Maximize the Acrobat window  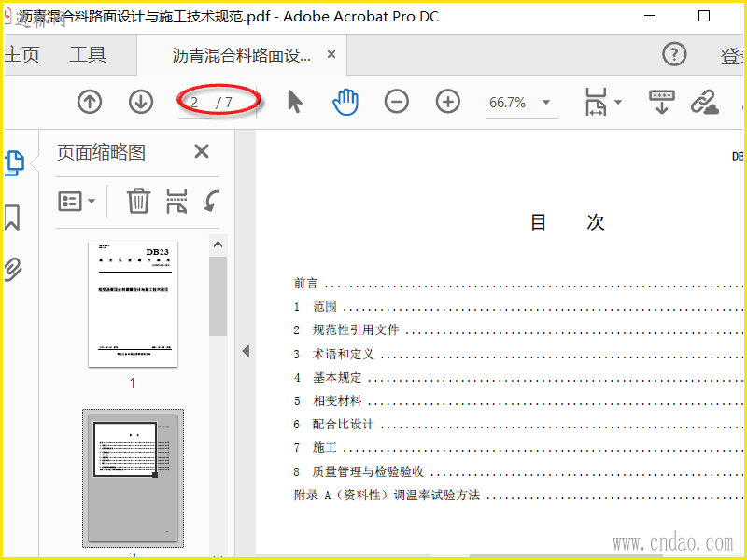coord(704,16)
